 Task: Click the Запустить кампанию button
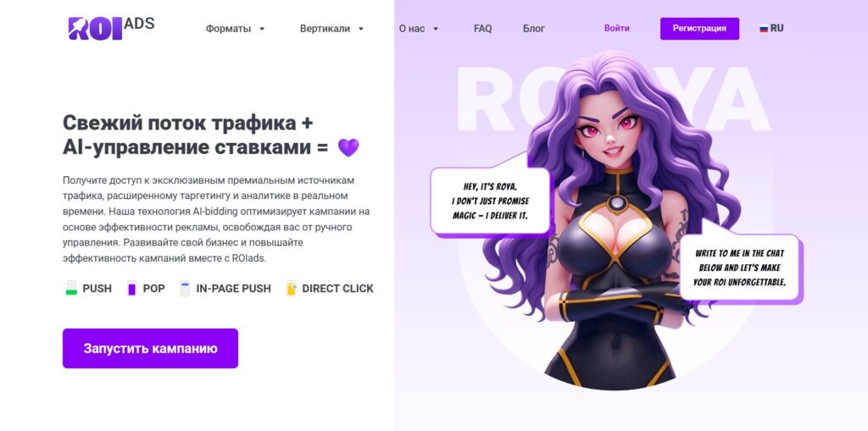coord(150,349)
